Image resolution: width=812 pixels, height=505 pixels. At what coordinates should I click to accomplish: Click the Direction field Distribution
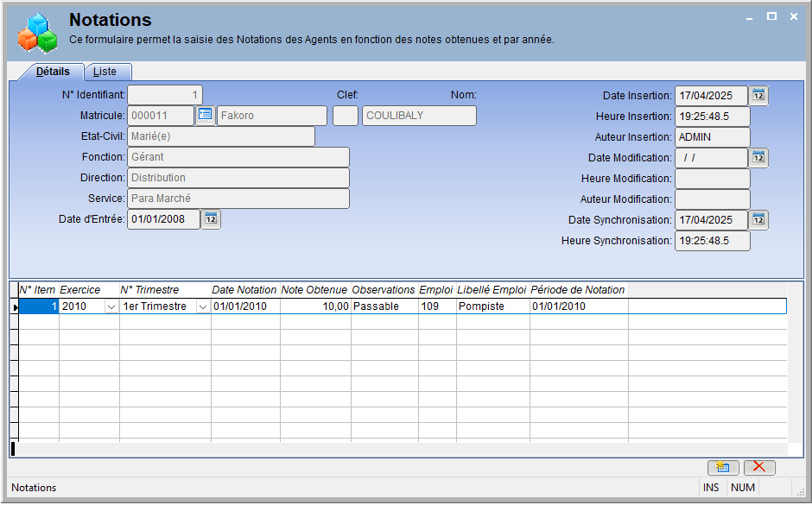(x=238, y=178)
